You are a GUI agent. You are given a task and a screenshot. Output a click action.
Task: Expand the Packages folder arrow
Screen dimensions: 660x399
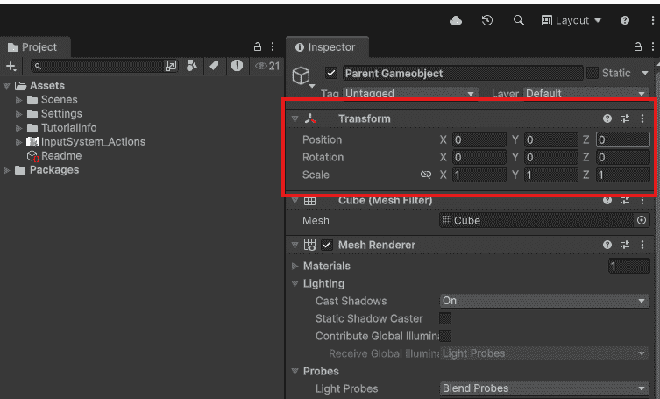pos(6,170)
